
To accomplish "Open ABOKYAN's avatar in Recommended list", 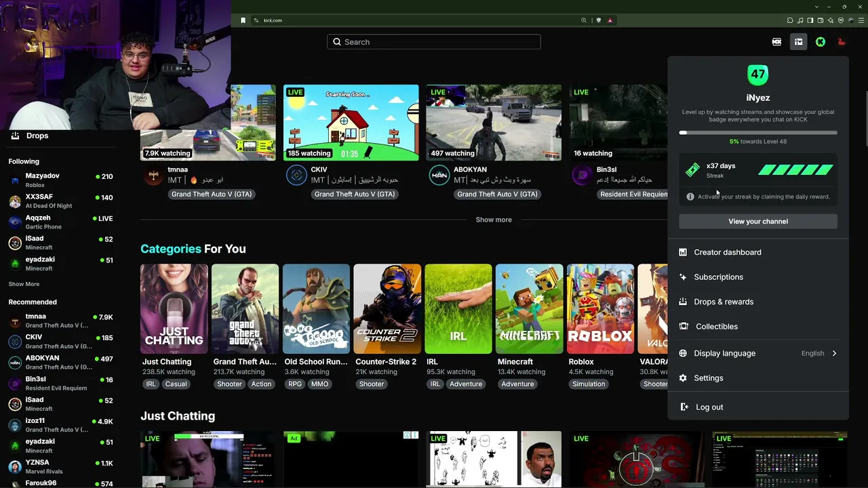I will 15,363.
